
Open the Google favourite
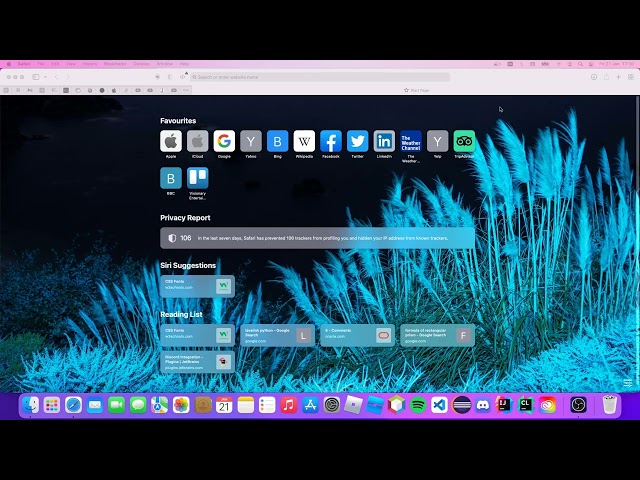[224, 141]
